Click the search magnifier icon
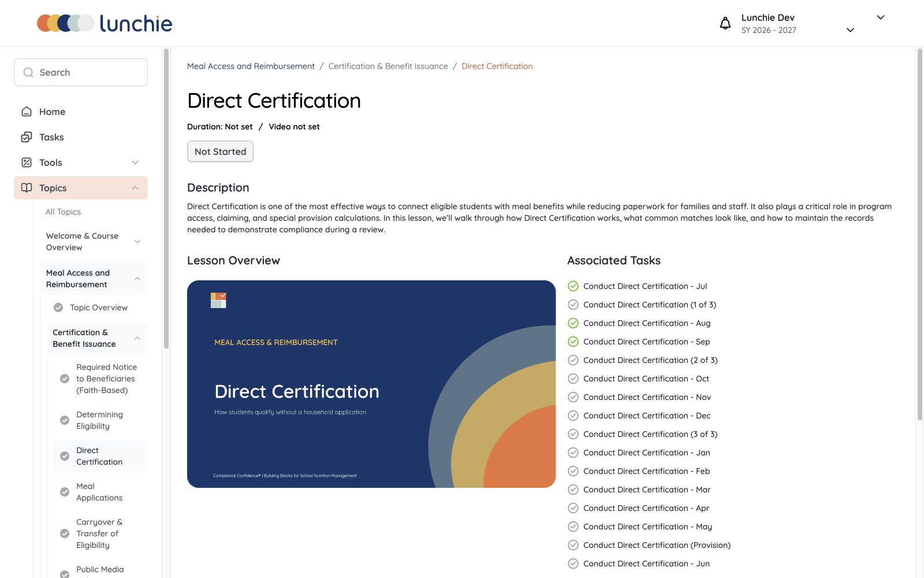 [x=28, y=72]
